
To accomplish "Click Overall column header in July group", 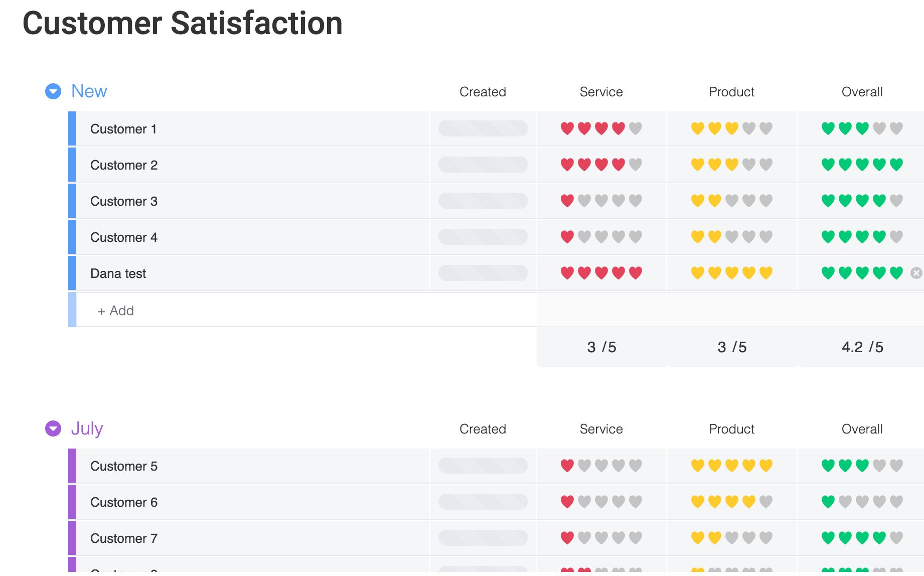I will pos(862,429).
